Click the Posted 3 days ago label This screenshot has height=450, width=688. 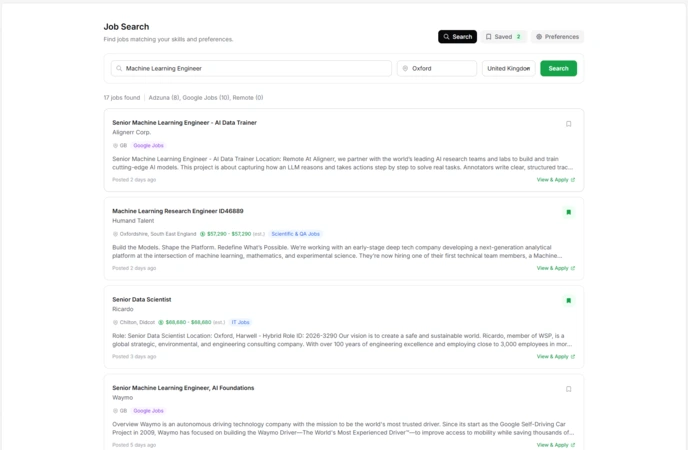tap(134, 357)
